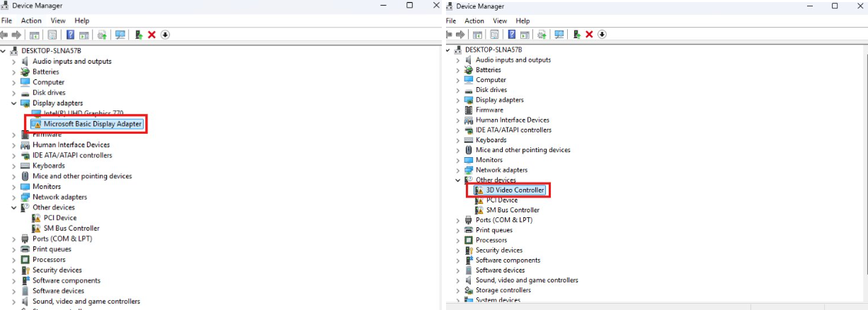Maximize the left Device Manager window

(x=409, y=6)
